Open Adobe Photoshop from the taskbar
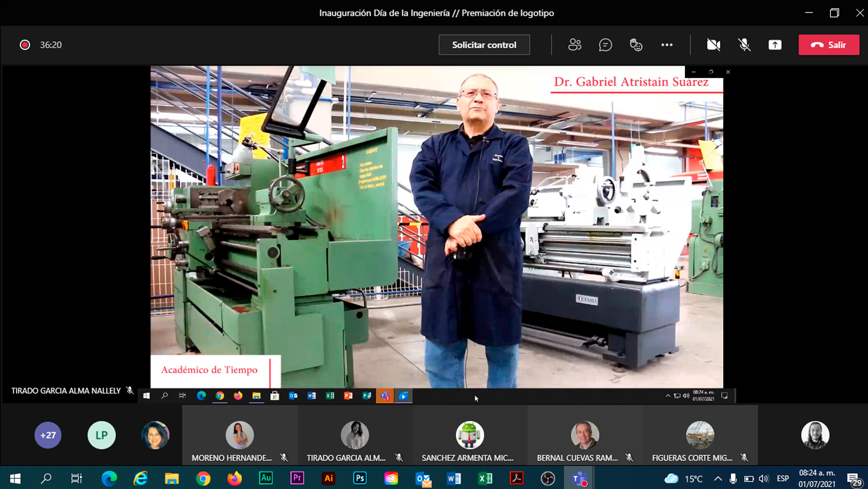The height and width of the screenshot is (489, 868). pyautogui.click(x=360, y=478)
